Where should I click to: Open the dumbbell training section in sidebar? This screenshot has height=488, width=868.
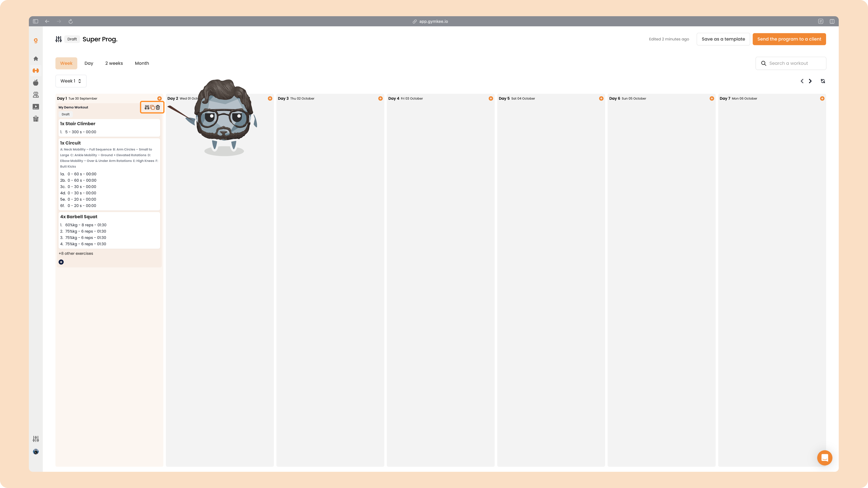36,70
